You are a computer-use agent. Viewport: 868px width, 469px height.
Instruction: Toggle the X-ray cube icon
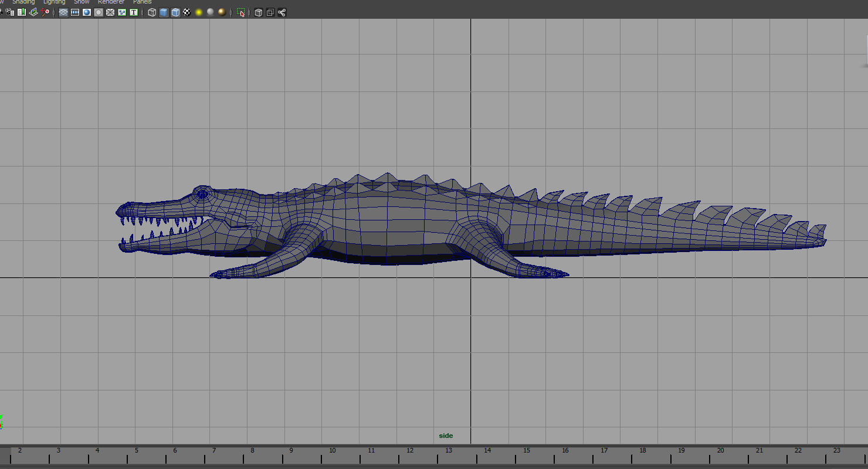coord(259,12)
